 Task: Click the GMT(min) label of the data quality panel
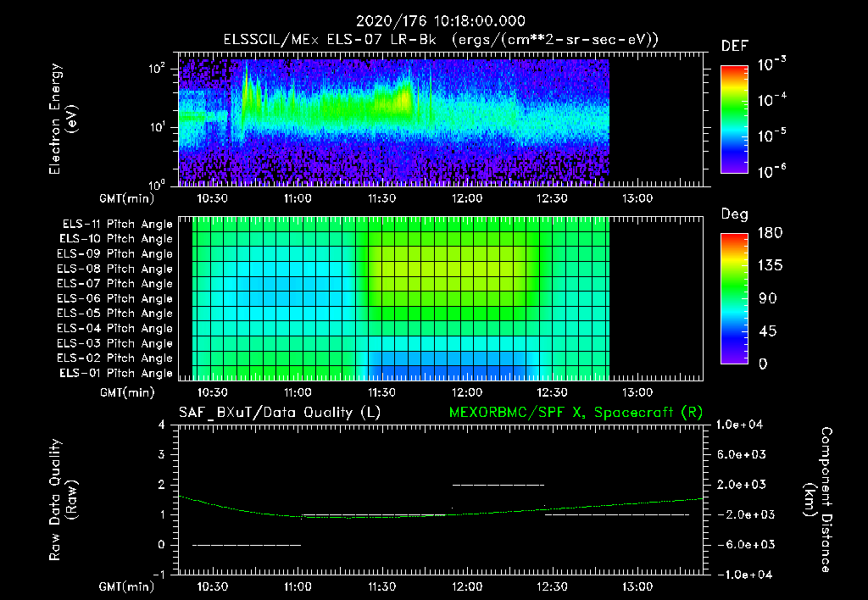coord(126,586)
